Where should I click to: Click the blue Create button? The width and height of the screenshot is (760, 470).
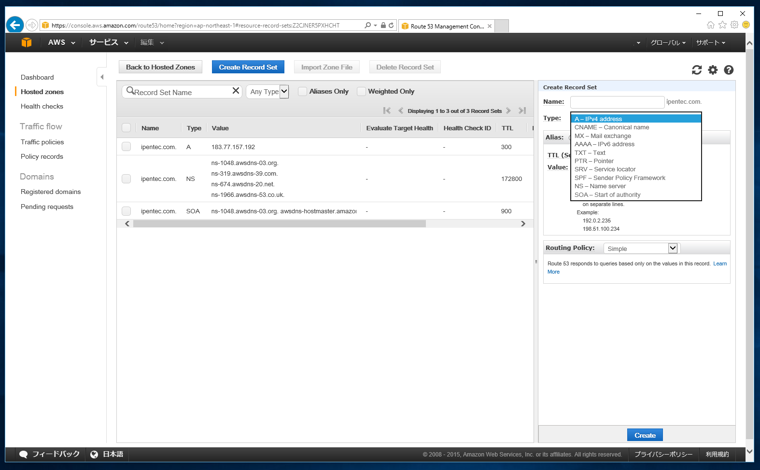[645, 435]
